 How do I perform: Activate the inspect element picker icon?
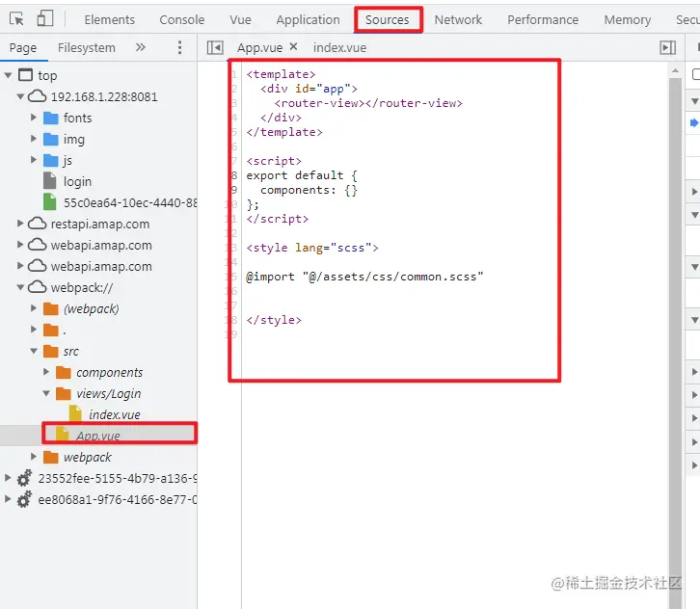(x=16, y=19)
